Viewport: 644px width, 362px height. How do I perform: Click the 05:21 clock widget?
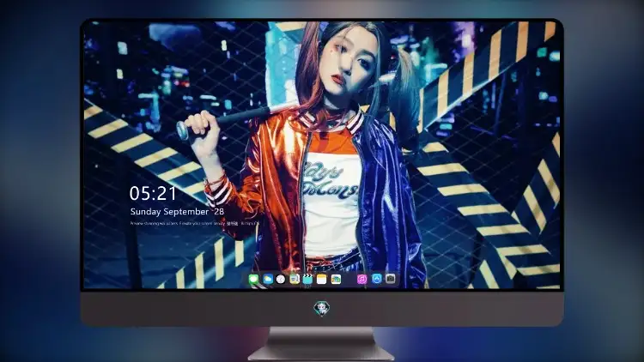153,193
